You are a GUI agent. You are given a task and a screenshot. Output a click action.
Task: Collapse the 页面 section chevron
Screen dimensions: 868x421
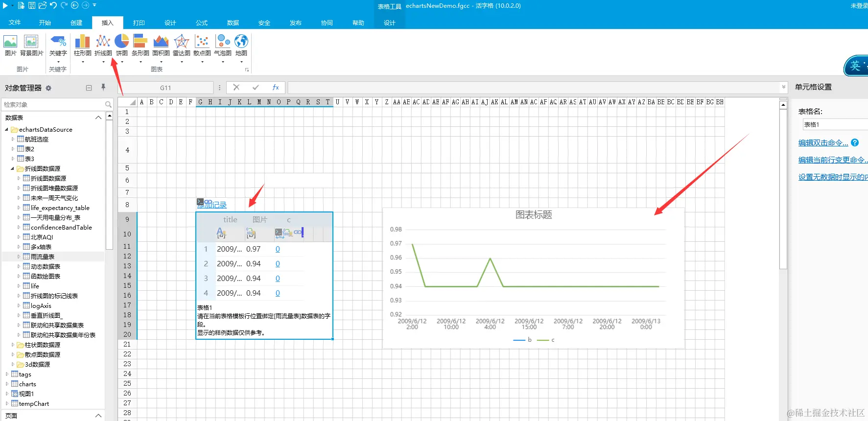98,416
